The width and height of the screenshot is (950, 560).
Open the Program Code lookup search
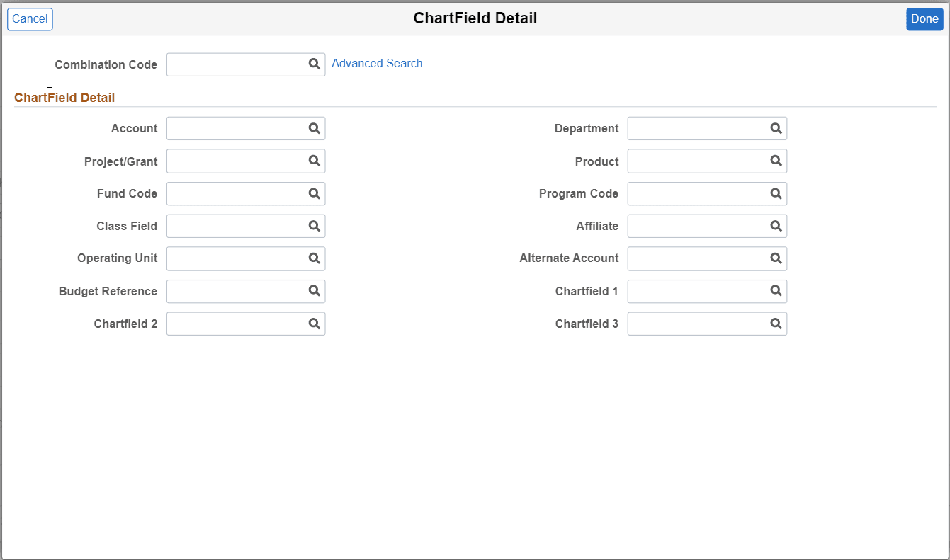(x=776, y=193)
